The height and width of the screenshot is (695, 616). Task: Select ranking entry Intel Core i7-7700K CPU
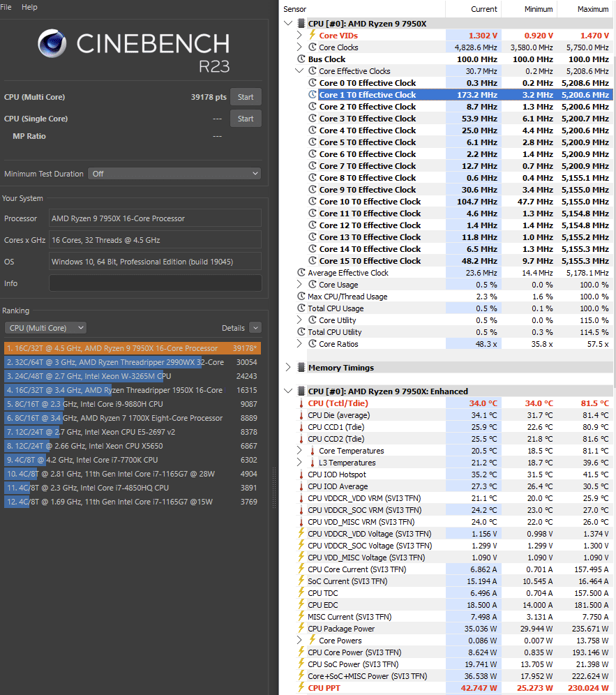click(x=132, y=460)
